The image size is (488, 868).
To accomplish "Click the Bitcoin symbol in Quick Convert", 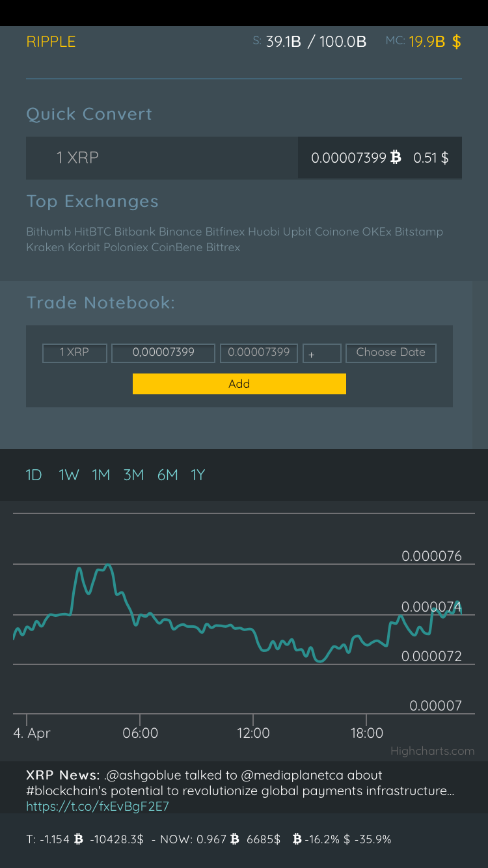I will click(x=396, y=157).
